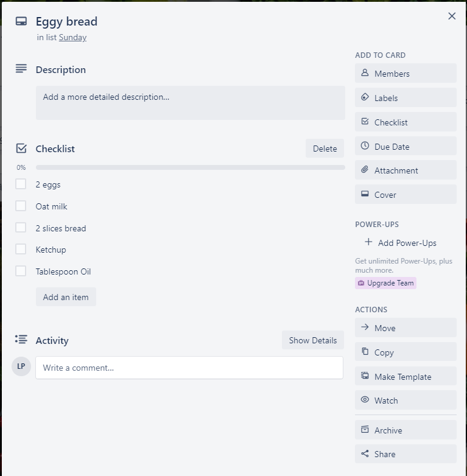Viewport: 467px width, 476px height.
Task: Mark Ketchup as done
Action: click(x=21, y=249)
